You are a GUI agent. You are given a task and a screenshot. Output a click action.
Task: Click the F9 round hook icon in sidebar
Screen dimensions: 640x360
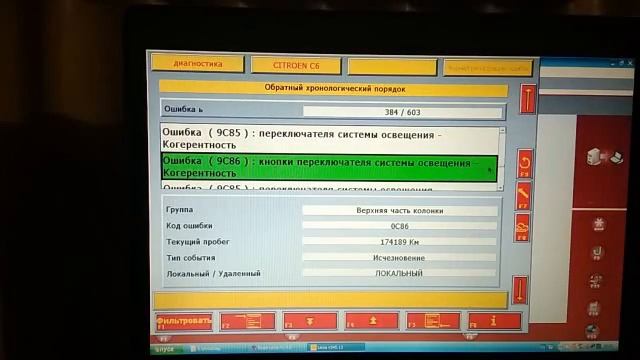597,253
